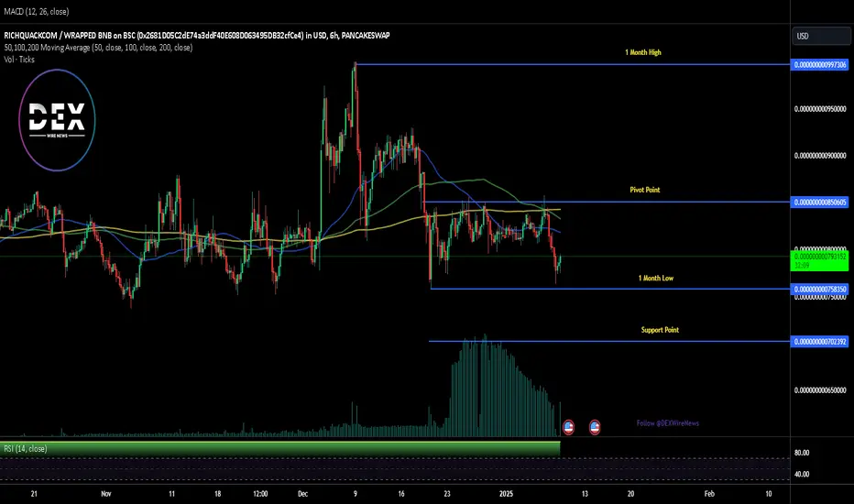This screenshot has height=504, width=854.
Task: Open the USD currency selector
Action: (x=820, y=36)
